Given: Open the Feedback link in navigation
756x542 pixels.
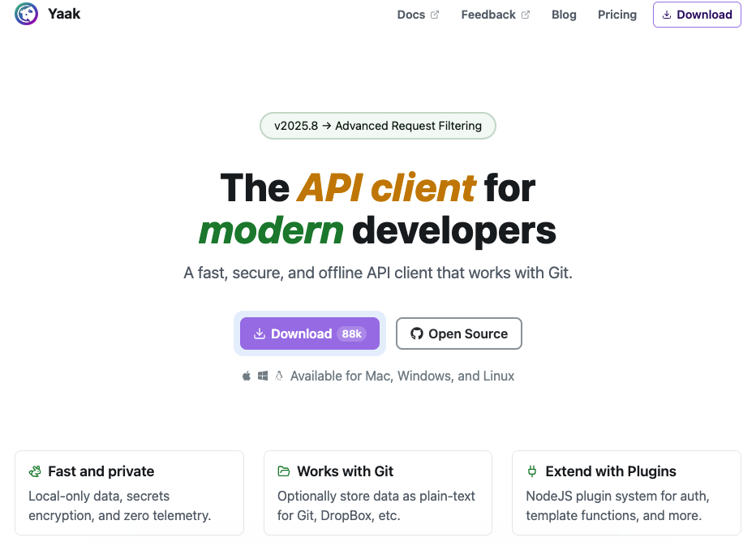Looking at the screenshot, I should click(495, 15).
